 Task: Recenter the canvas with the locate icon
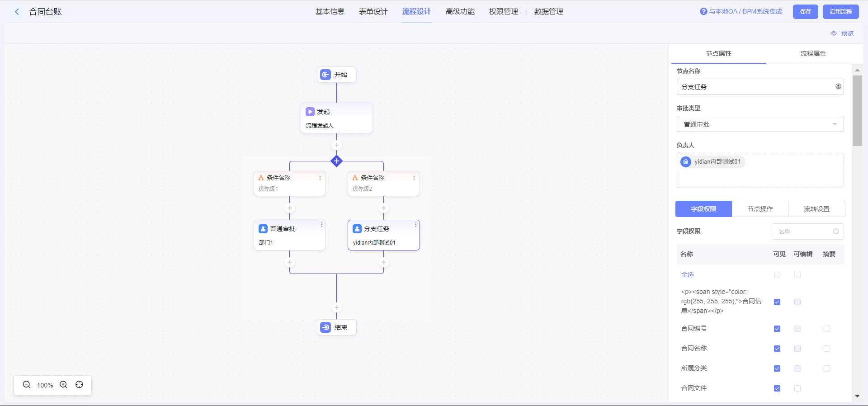point(80,385)
